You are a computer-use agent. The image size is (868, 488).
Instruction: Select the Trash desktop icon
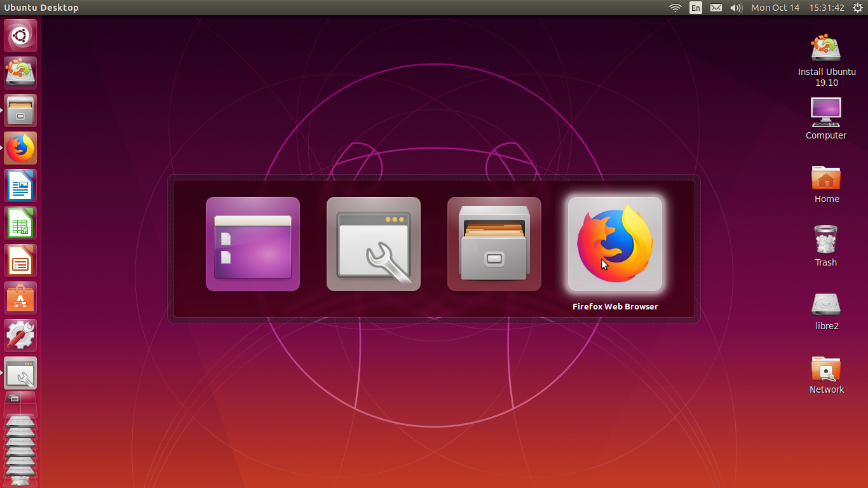coord(826,246)
